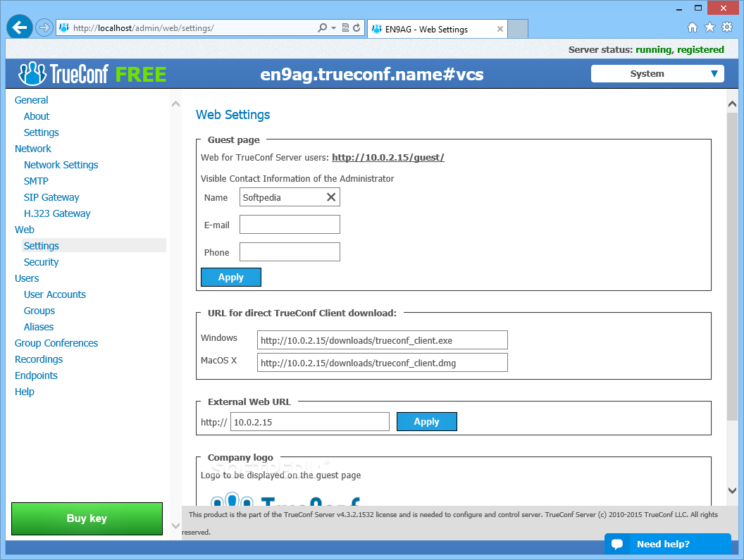The height and width of the screenshot is (560, 744).
Task: Click main page scrollbar down arrow
Action: (x=732, y=490)
